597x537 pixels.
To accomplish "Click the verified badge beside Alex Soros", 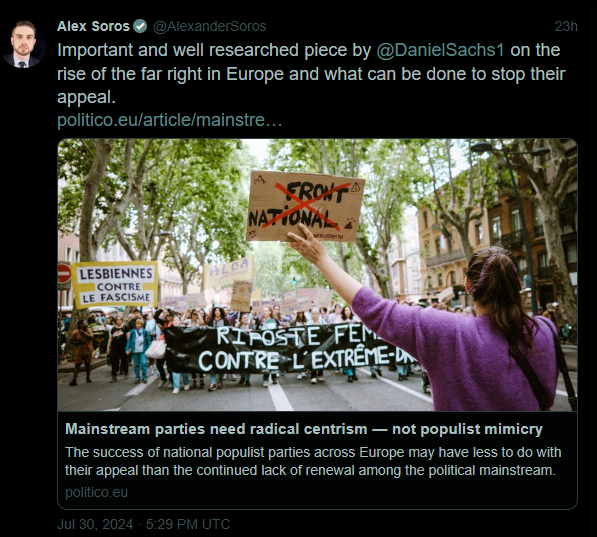I will click(x=140, y=26).
